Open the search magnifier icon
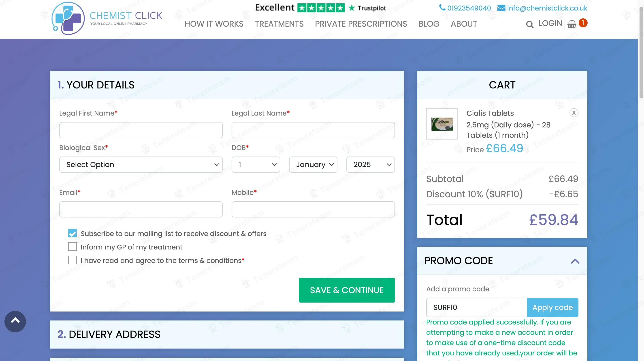 pyautogui.click(x=529, y=24)
